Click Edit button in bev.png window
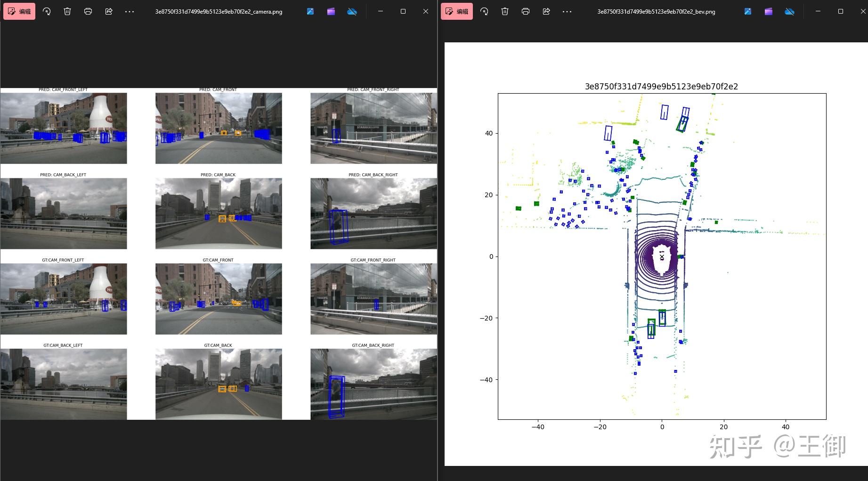The width and height of the screenshot is (868, 481). 457,11
